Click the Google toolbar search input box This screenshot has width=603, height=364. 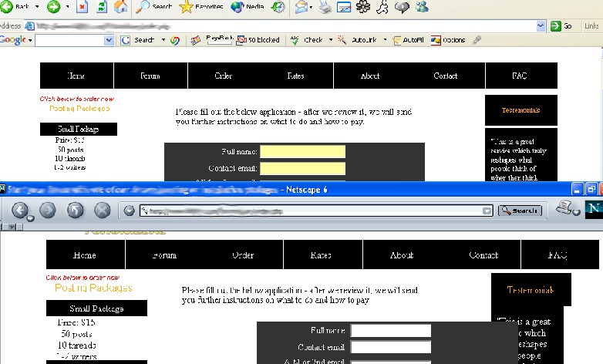[x=70, y=40]
